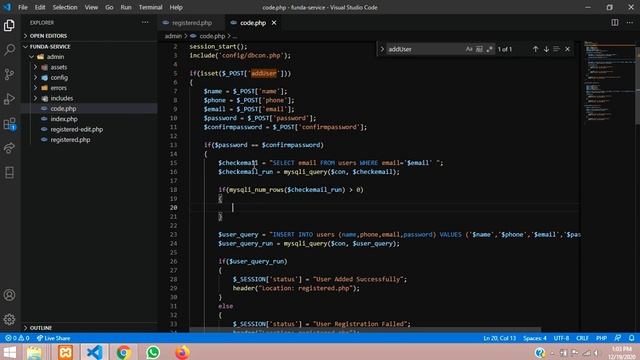Click the notifications bell in status bar
This screenshot has width=640, height=360.
pyautogui.click(x=631, y=338)
